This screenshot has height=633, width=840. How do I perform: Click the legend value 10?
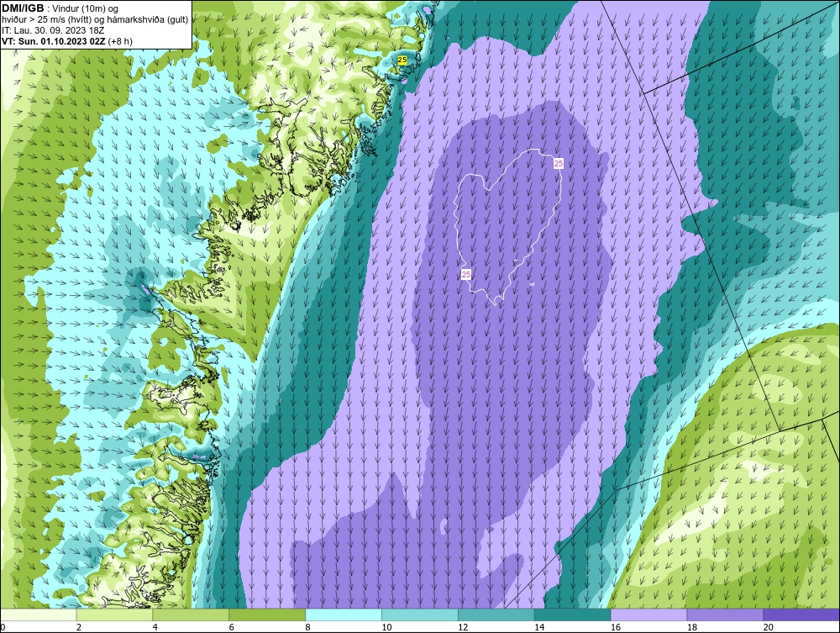point(386,627)
